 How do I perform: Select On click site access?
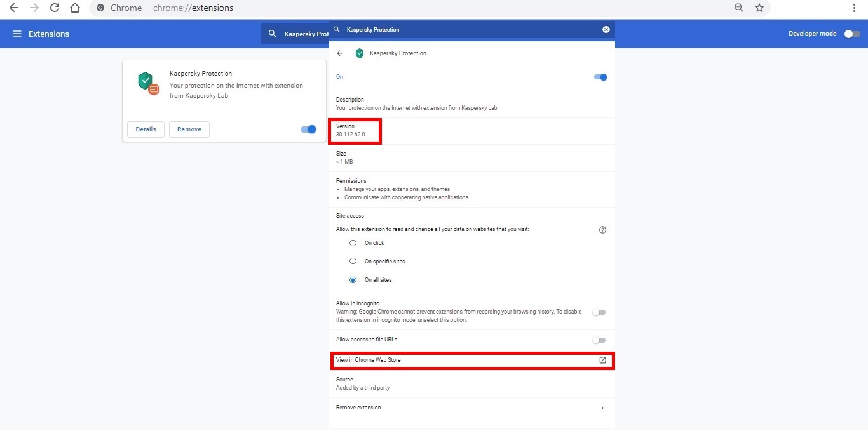pos(353,243)
